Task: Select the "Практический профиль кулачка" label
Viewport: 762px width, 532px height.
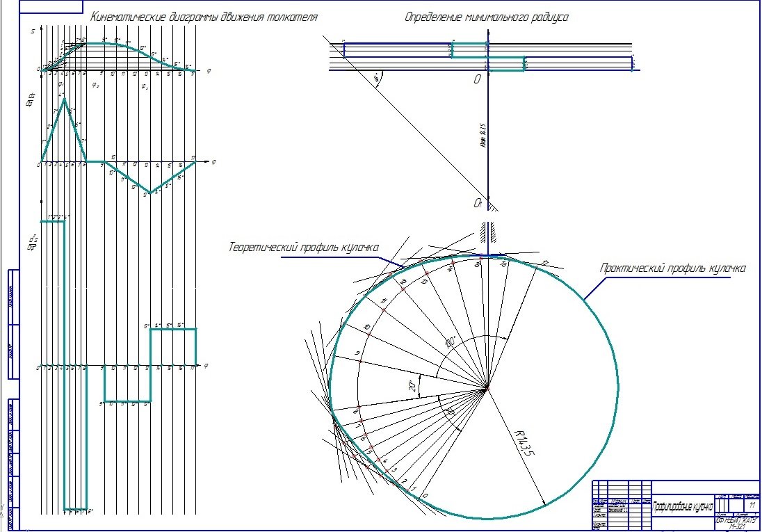Action: 672,268
